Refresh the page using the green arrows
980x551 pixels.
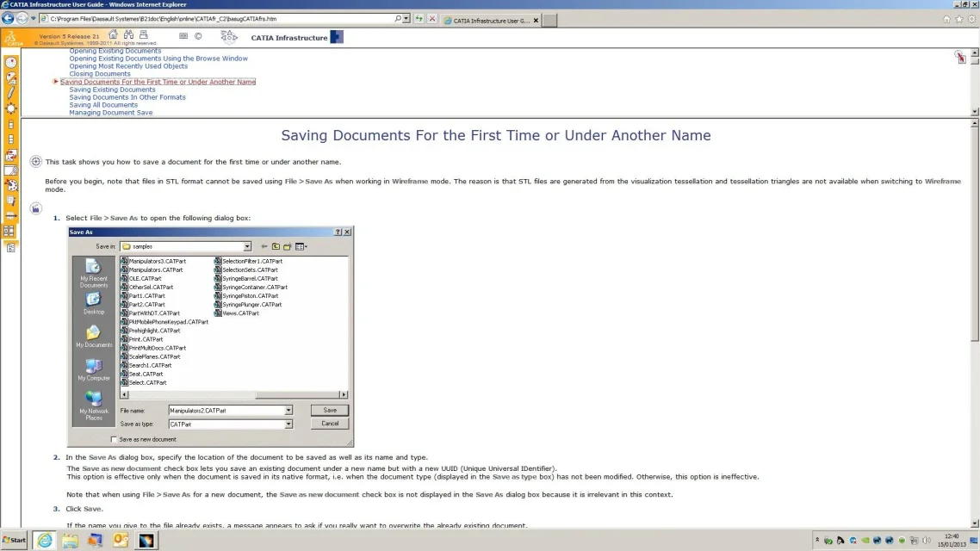pyautogui.click(x=419, y=19)
